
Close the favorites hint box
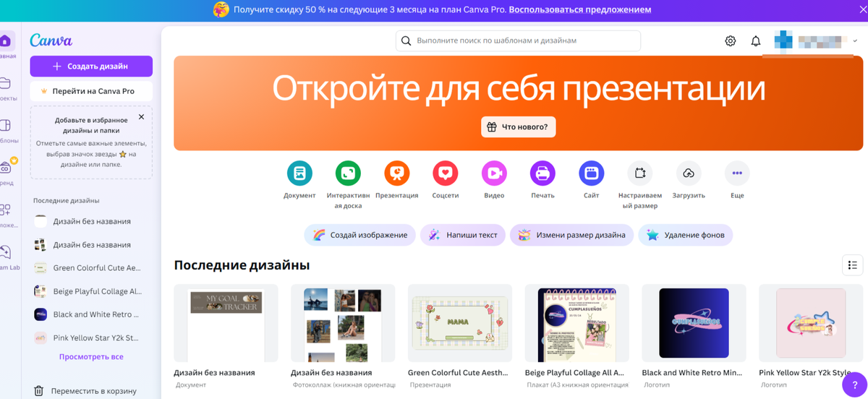pyautogui.click(x=141, y=117)
